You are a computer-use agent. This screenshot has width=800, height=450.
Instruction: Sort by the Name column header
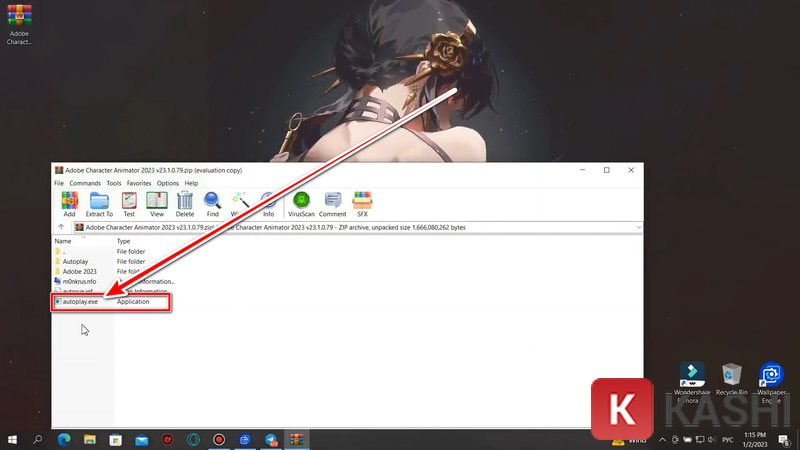63,241
